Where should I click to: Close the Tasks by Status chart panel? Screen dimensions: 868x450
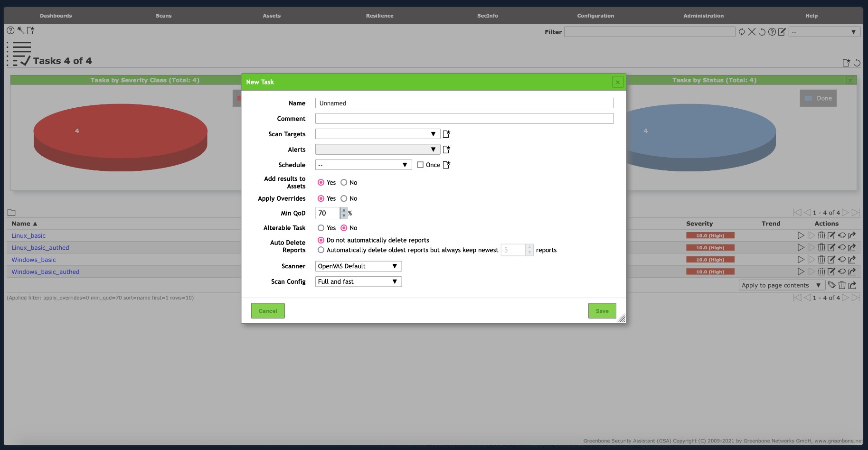click(x=850, y=80)
